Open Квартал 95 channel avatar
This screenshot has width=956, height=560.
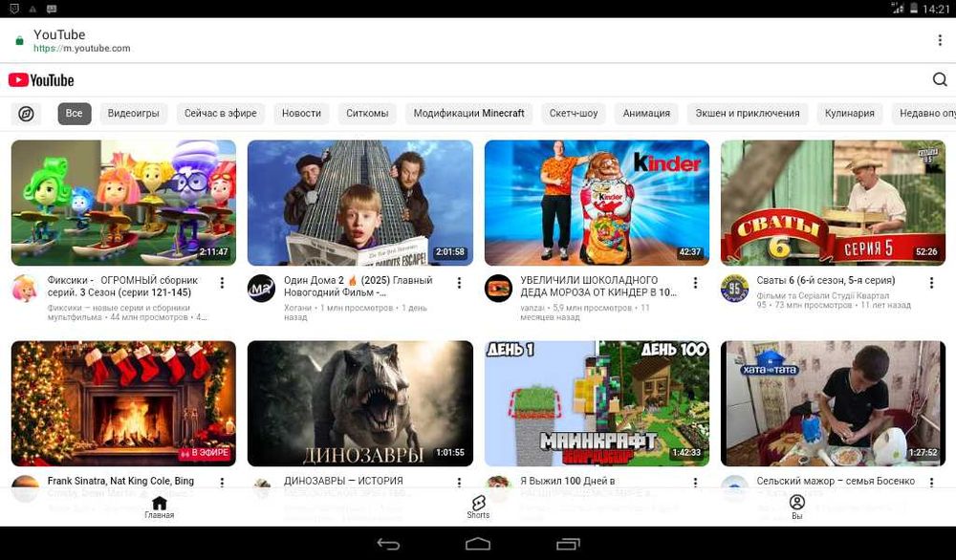[734, 289]
